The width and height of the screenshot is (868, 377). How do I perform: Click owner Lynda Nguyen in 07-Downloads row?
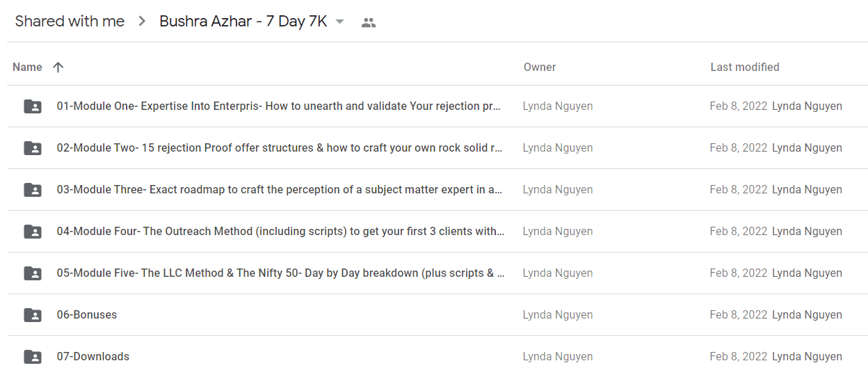[x=558, y=357]
